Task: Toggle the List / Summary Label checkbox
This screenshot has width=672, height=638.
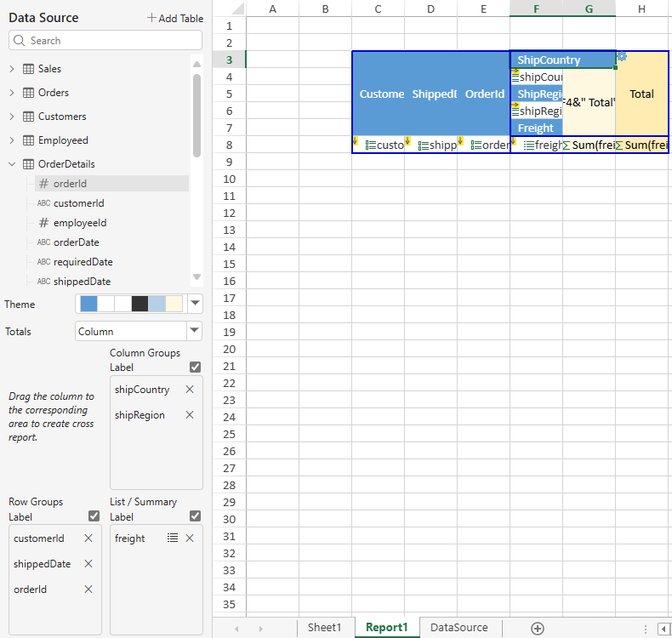Action: coord(196,516)
